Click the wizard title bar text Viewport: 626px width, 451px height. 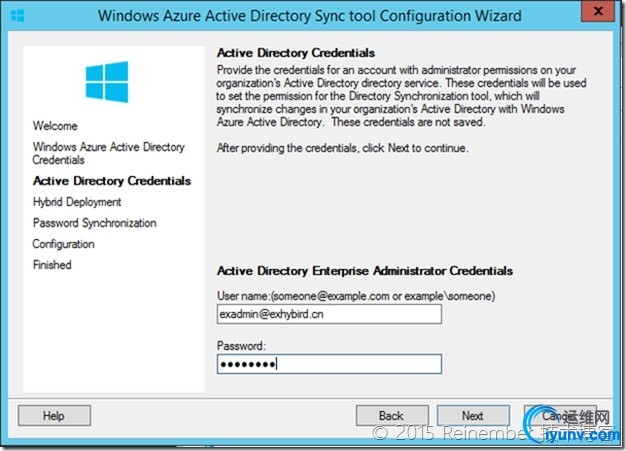tap(310, 16)
